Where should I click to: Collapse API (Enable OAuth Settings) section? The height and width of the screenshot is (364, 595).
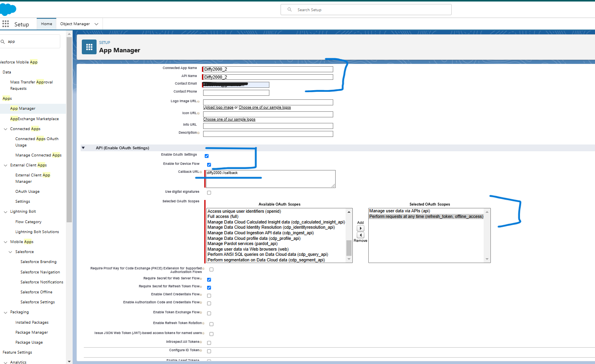click(83, 148)
